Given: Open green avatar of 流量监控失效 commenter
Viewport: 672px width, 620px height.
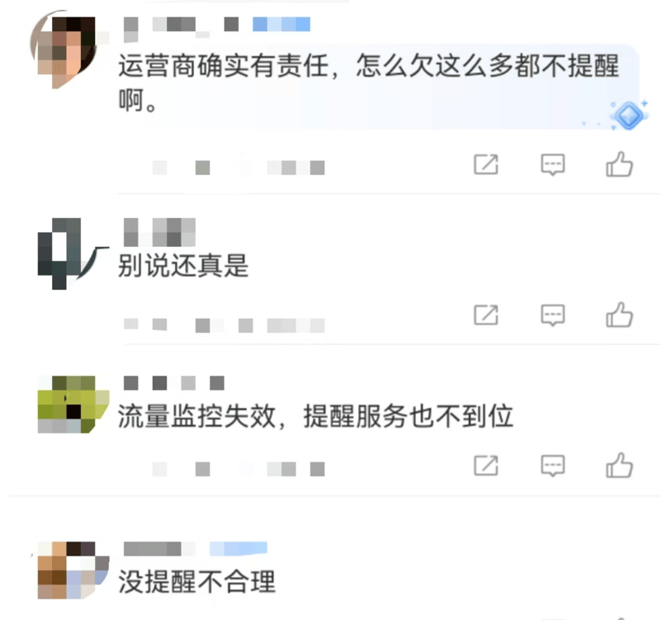Looking at the screenshot, I should pyautogui.click(x=73, y=405).
